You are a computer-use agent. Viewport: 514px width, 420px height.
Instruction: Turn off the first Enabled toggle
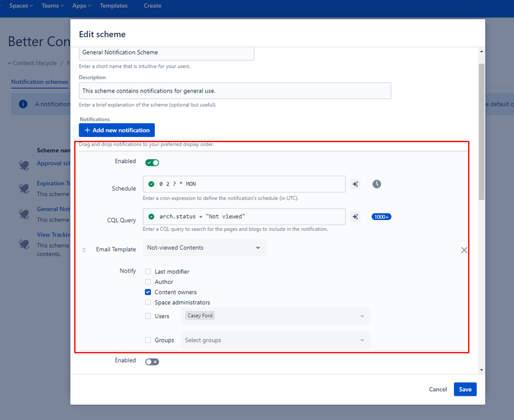152,162
